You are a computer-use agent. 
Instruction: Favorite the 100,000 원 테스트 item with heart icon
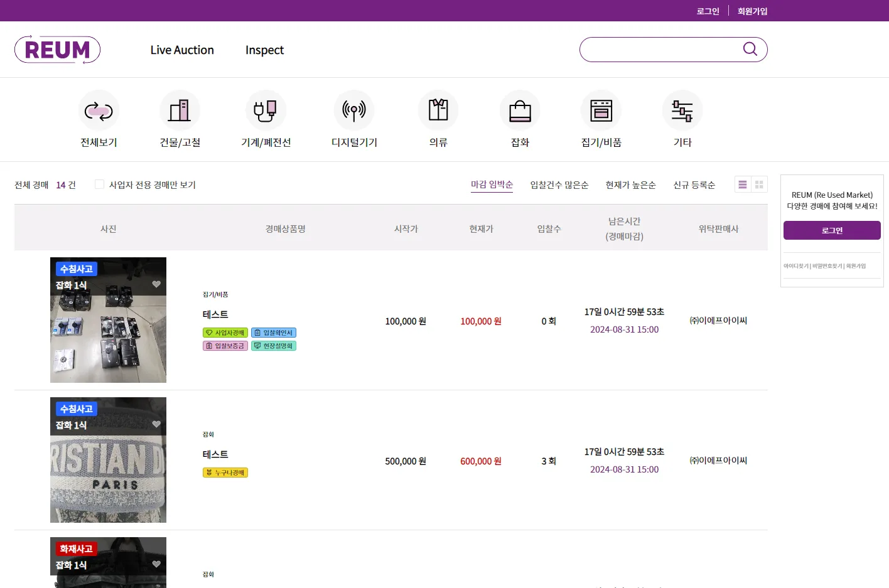156,284
